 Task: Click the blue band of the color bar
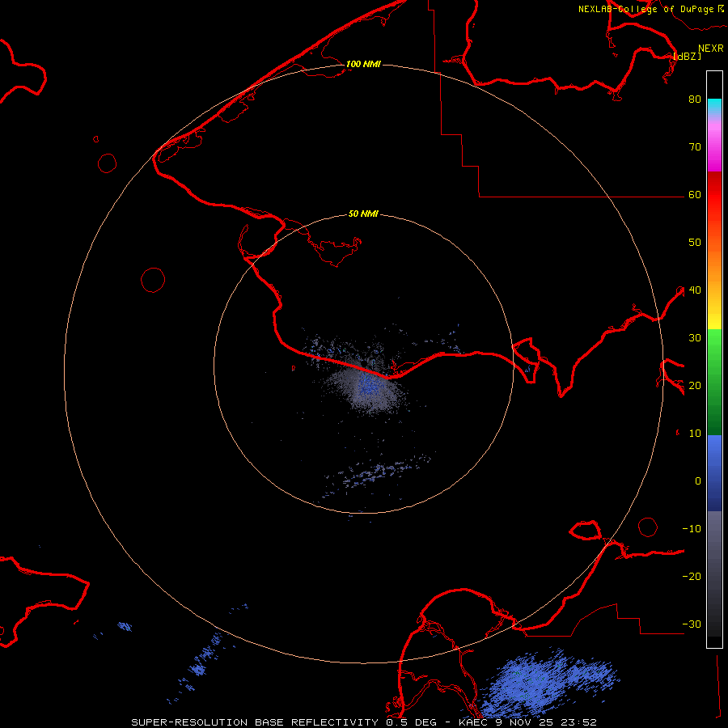click(714, 472)
